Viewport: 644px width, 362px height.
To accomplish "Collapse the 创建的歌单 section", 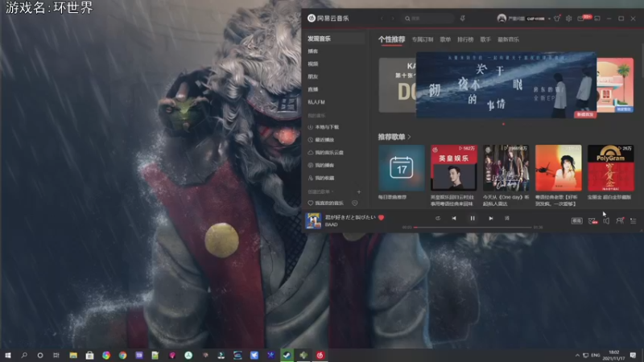I will (x=320, y=191).
